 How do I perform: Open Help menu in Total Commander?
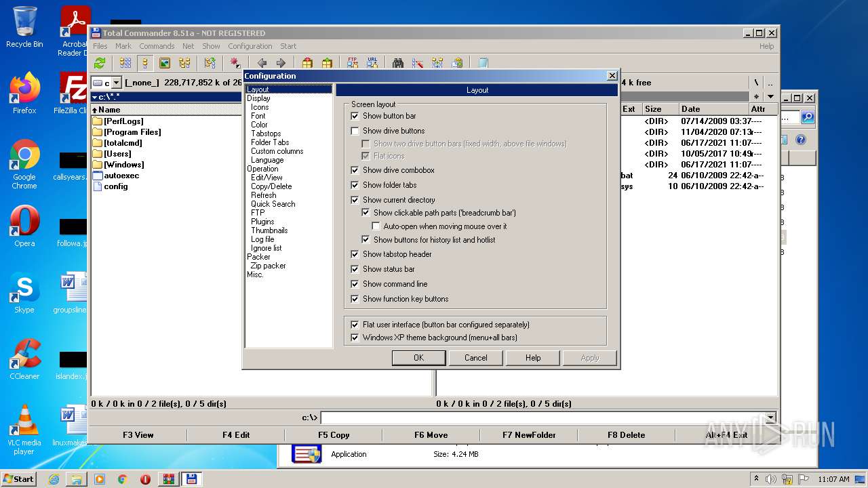(x=766, y=46)
